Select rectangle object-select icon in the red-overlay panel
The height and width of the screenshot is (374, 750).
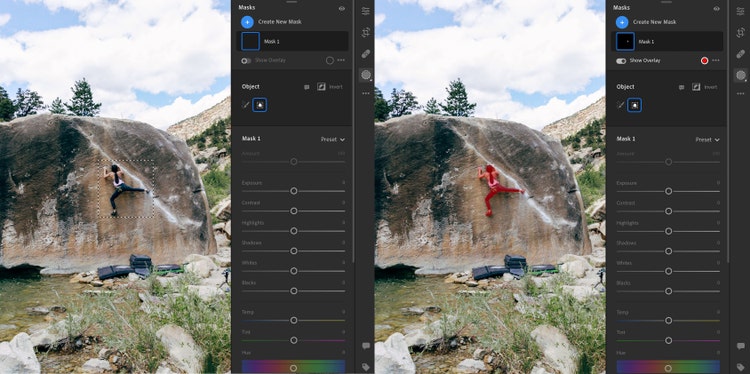[635, 105]
